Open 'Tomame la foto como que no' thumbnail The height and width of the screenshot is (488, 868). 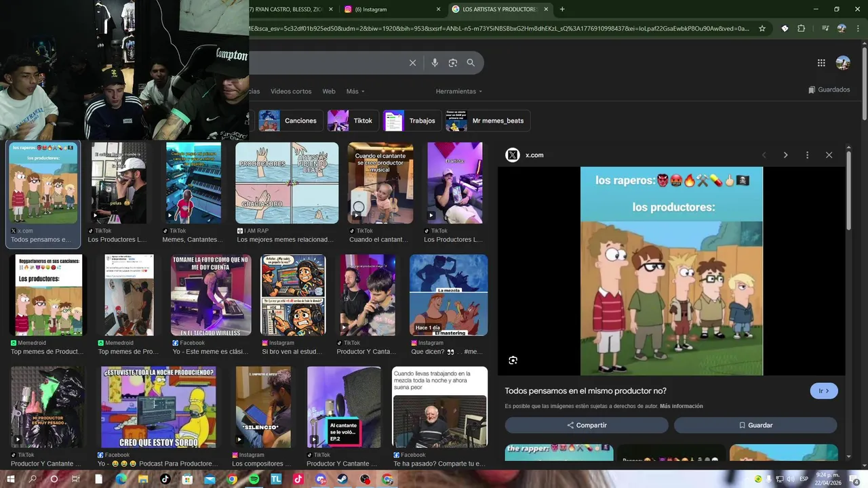(211, 295)
